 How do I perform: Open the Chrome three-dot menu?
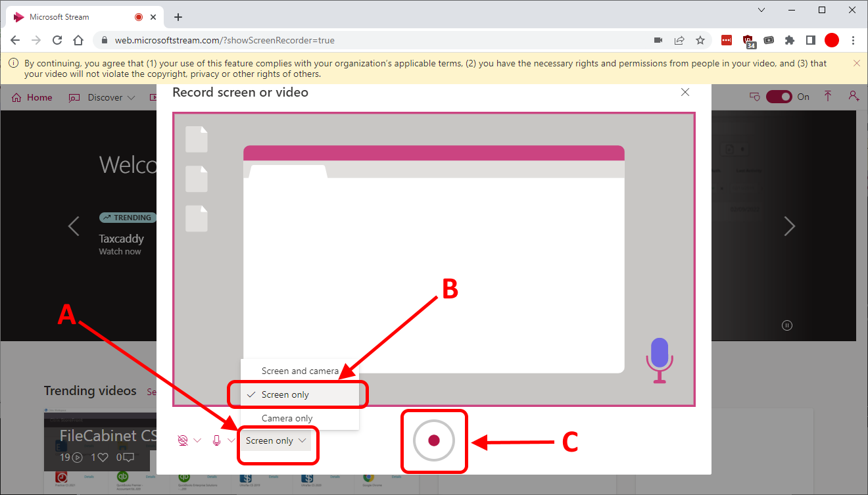point(854,40)
